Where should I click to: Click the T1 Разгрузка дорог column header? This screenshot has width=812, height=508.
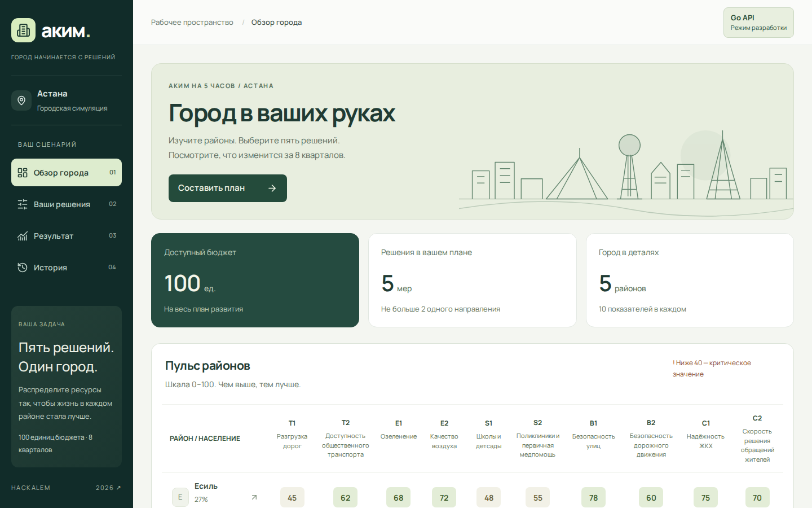click(x=292, y=435)
